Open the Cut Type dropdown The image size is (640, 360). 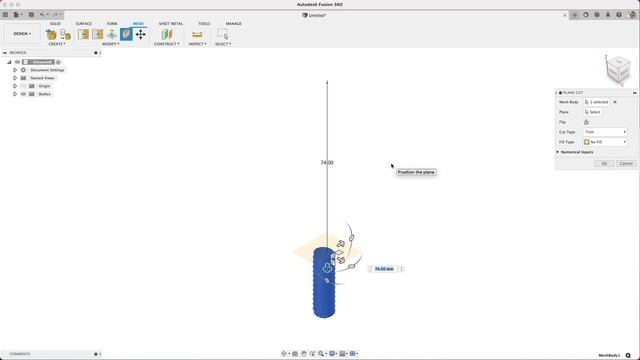click(x=605, y=132)
